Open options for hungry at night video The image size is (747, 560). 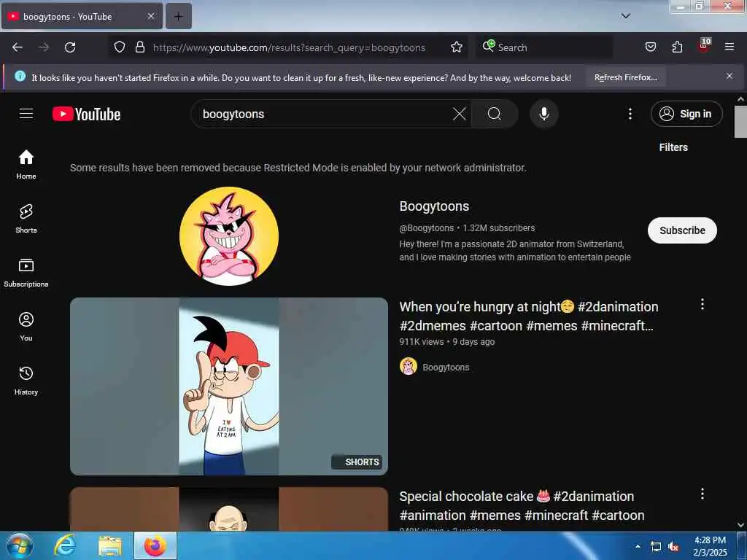coord(703,304)
